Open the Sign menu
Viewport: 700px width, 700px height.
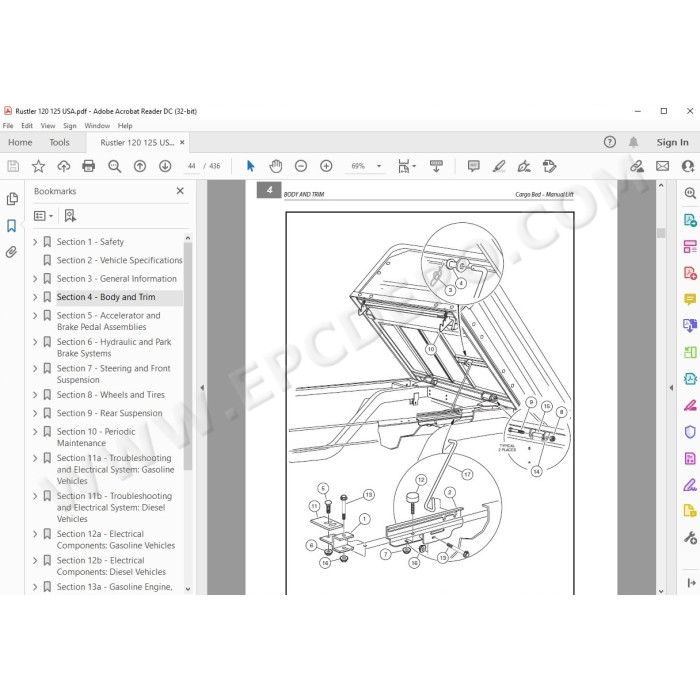[x=70, y=126]
